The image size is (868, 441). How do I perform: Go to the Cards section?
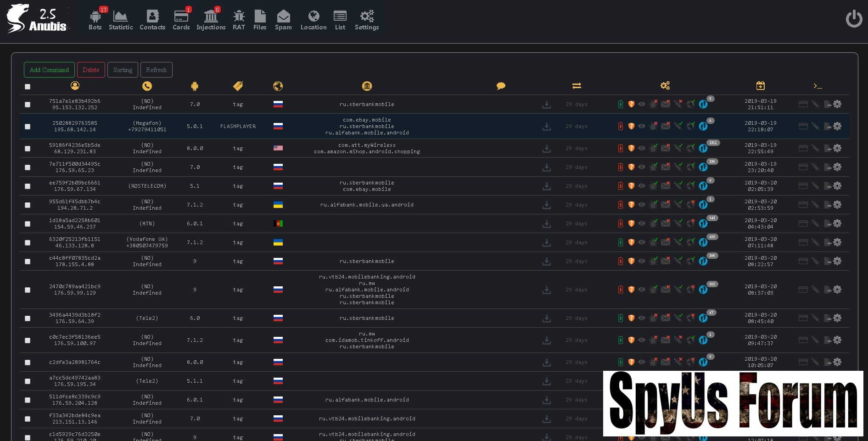(x=181, y=20)
